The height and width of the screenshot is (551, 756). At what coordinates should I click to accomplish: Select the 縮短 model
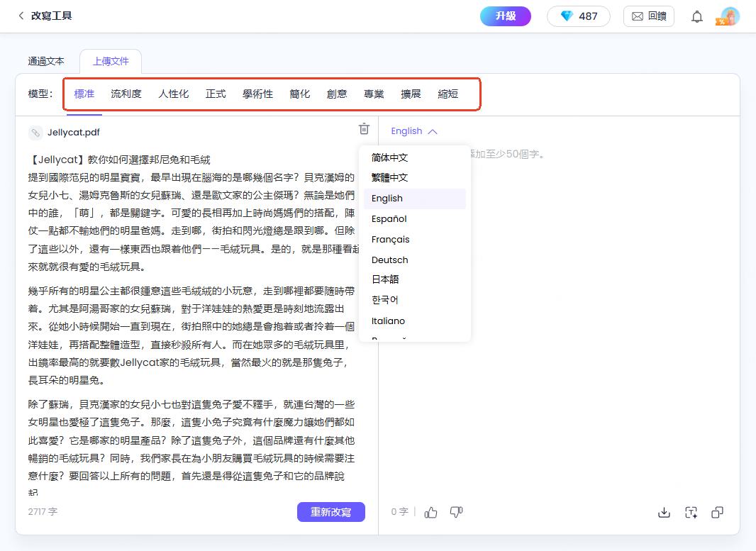coord(448,94)
